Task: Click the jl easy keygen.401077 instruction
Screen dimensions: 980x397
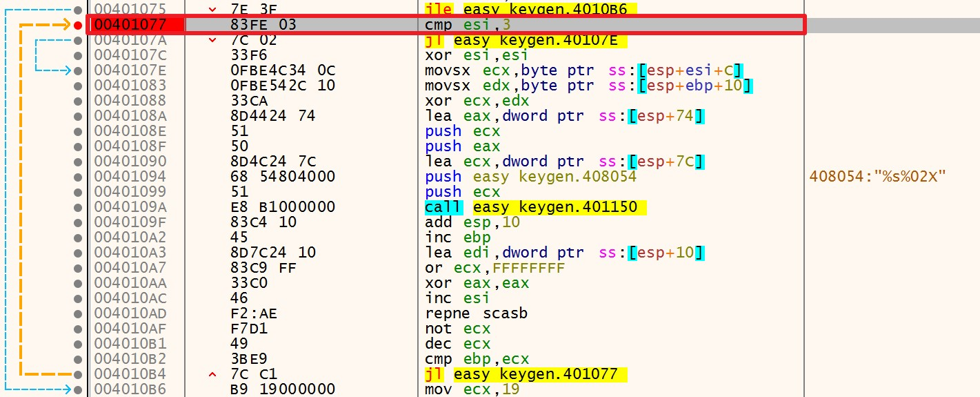Action: click(526, 374)
